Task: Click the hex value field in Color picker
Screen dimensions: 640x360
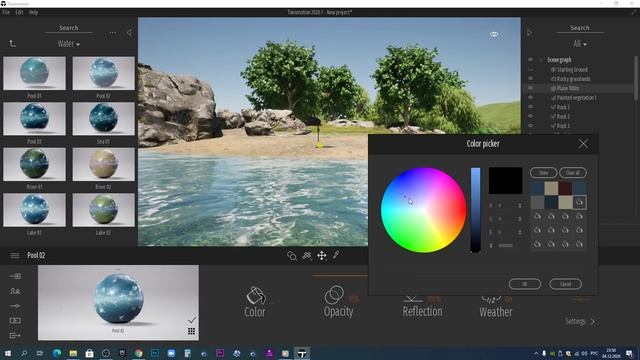Action: (506, 245)
